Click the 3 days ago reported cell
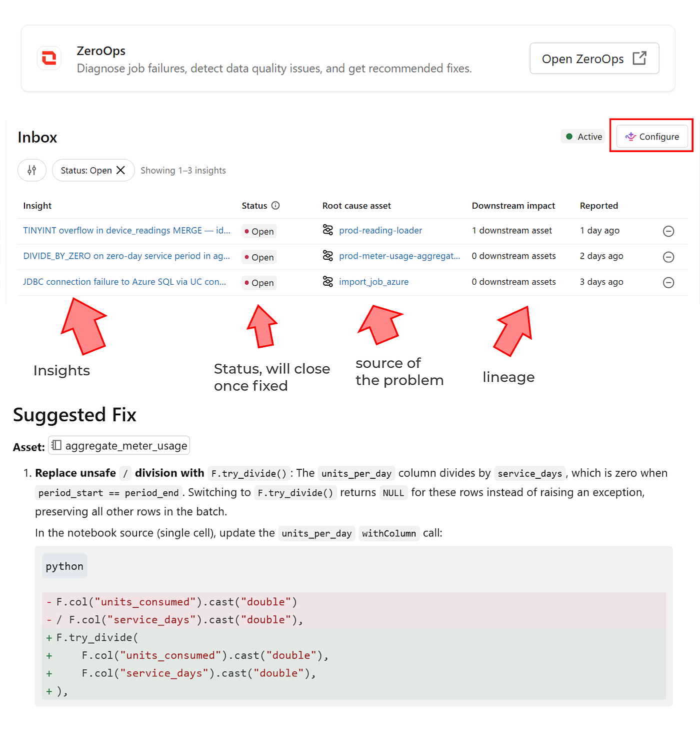The image size is (700, 734). click(x=601, y=282)
